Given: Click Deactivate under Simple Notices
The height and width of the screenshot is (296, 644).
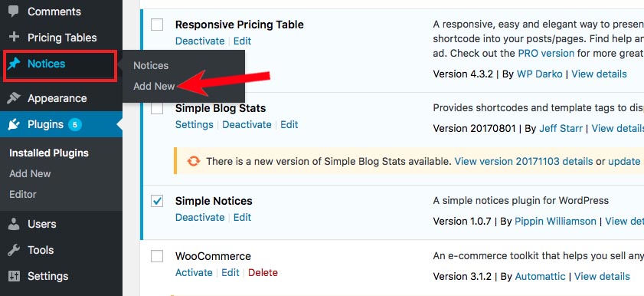Looking at the screenshot, I should tap(200, 217).
